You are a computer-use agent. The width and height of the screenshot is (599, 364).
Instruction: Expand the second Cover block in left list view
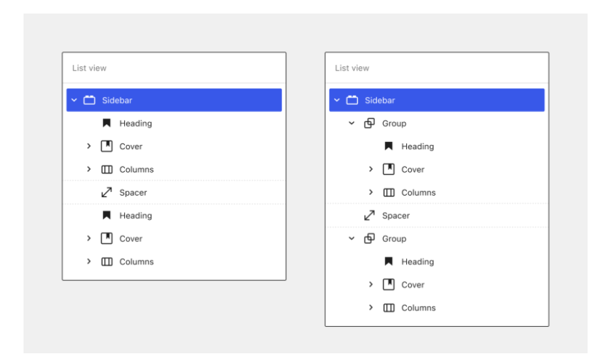(89, 238)
